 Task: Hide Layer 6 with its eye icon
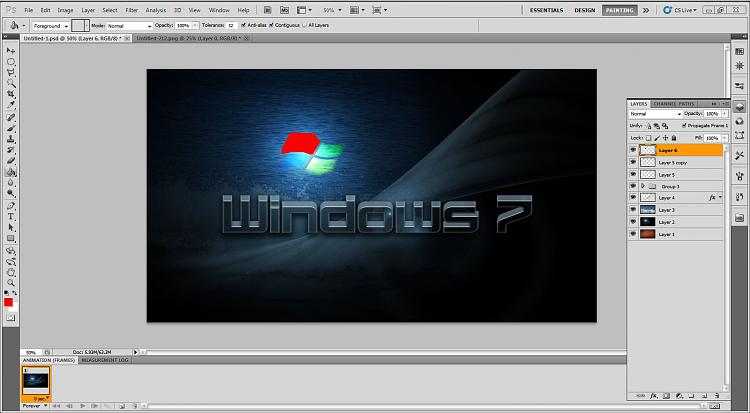pos(633,150)
